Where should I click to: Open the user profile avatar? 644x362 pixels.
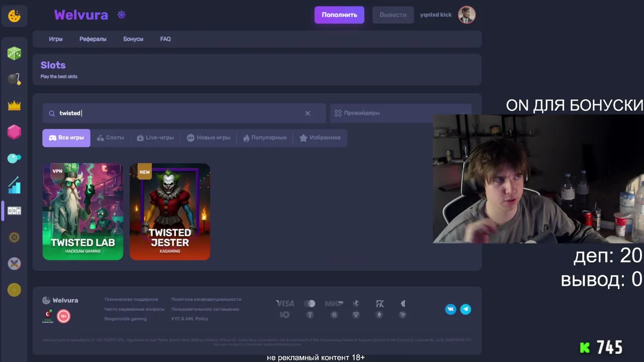(x=466, y=15)
